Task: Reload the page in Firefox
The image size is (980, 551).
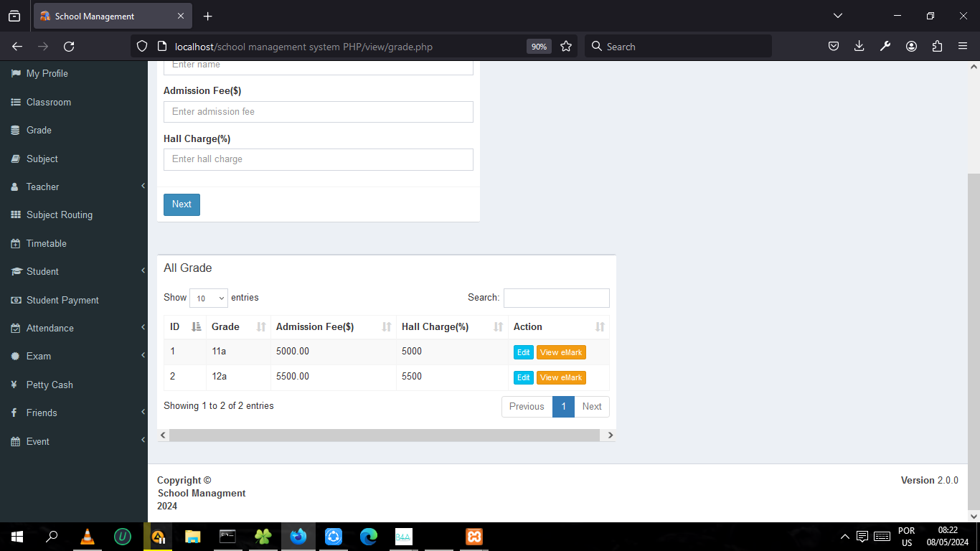Action: click(x=69, y=47)
